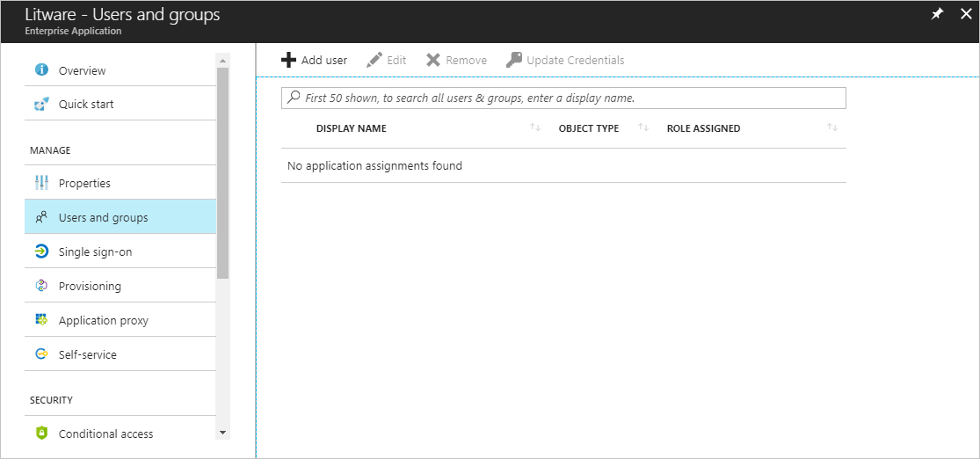Click the DISPLAY NAME column header
Screen dimensions: 980x459
pos(352,128)
